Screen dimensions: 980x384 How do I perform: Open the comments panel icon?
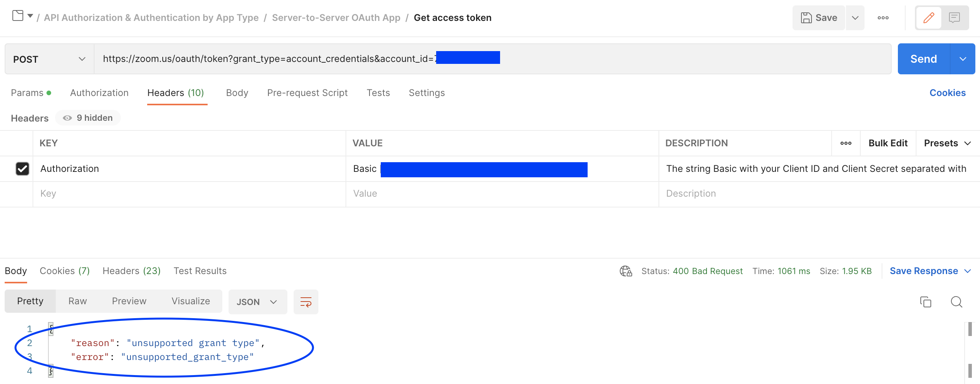coord(954,18)
